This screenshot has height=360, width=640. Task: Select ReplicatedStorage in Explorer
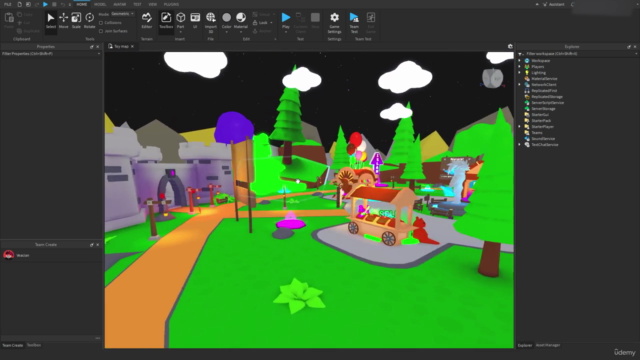pos(547,97)
